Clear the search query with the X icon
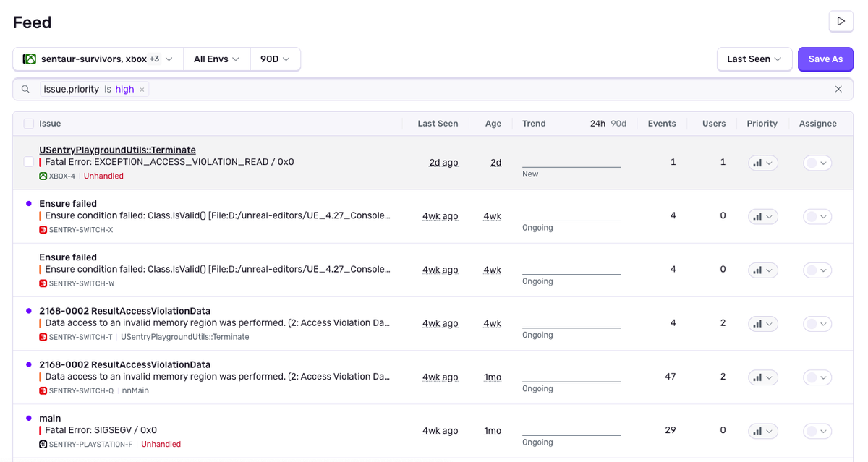Viewport: 868px width, 462px height. 838,90
